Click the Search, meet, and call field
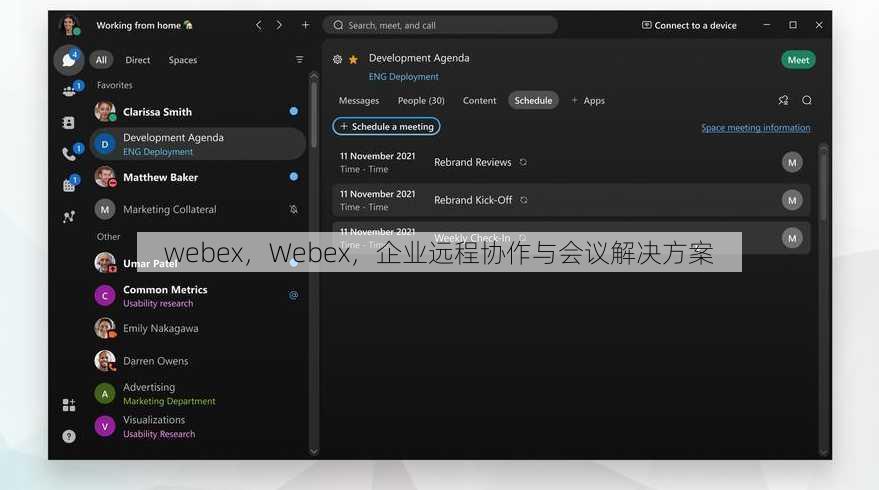 pos(440,25)
